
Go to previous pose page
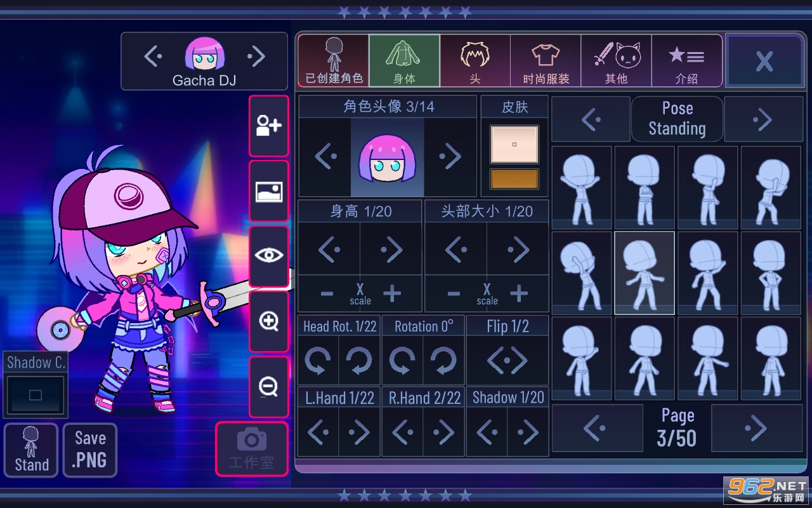(x=597, y=429)
